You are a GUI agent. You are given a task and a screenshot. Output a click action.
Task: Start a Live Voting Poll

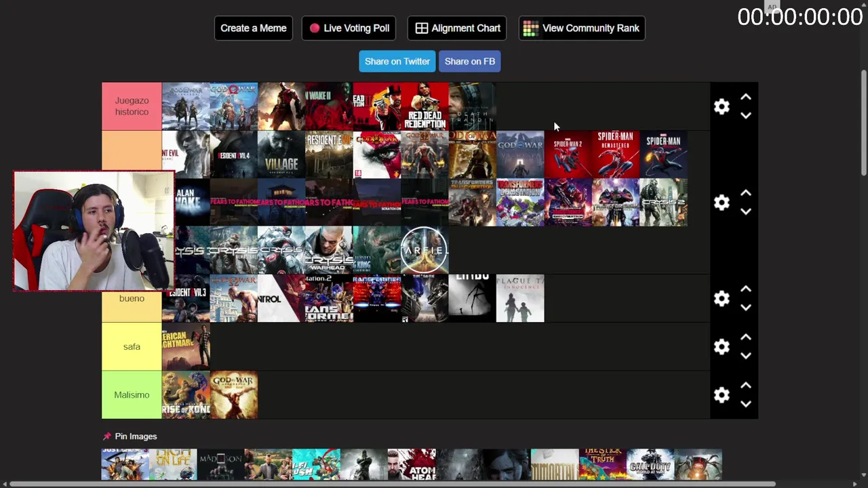coord(349,28)
